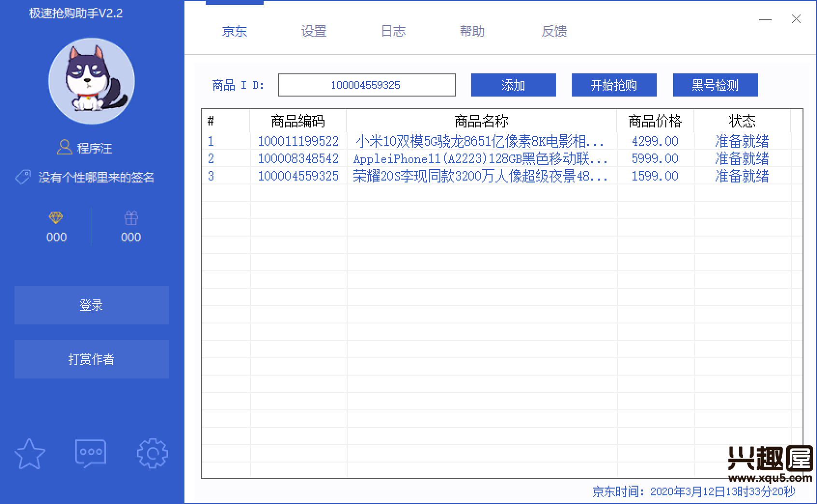Click the husky avatar picture
The image size is (817, 504).
point(92,81)
